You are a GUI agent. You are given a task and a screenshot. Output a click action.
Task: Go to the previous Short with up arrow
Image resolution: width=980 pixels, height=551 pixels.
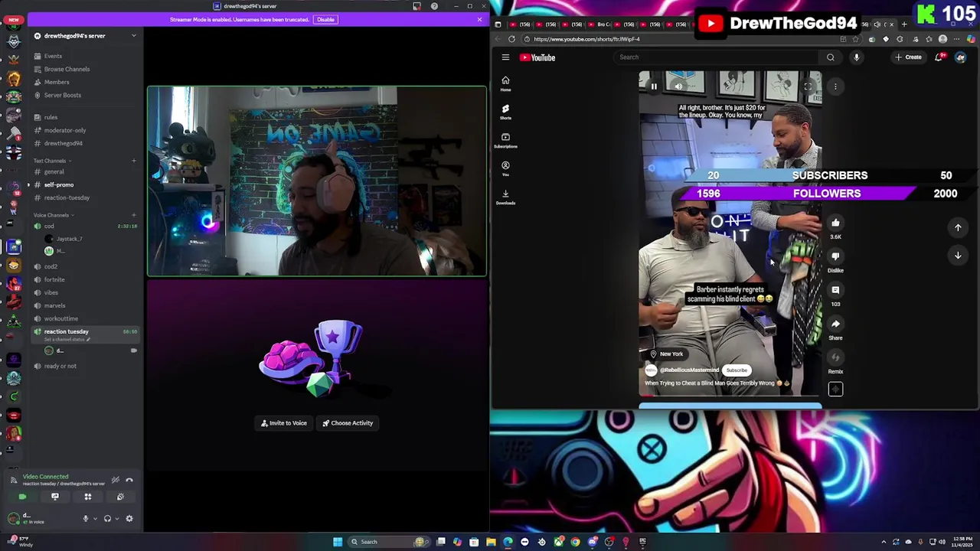pos(958,227)
